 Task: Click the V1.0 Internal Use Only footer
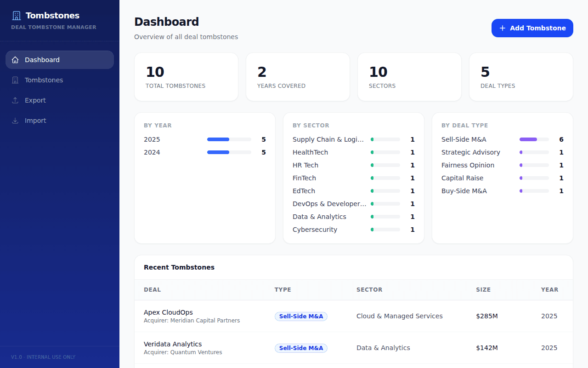[x=43, y=357]
